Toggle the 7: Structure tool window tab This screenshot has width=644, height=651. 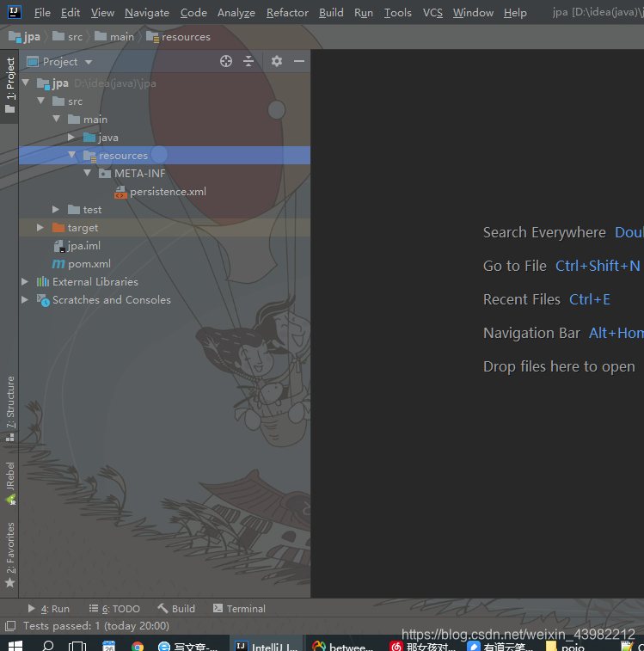click(x=10, y=409)
